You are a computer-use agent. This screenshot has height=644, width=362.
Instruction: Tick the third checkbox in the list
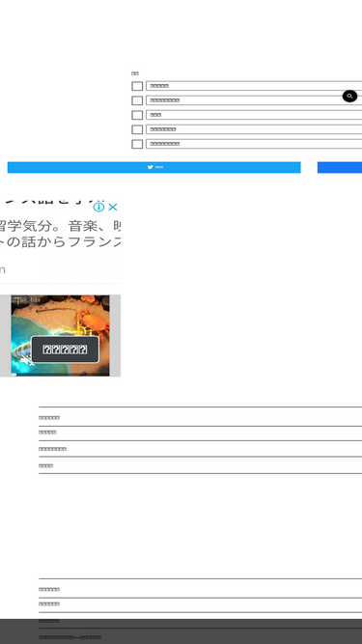tap(137, 115)
